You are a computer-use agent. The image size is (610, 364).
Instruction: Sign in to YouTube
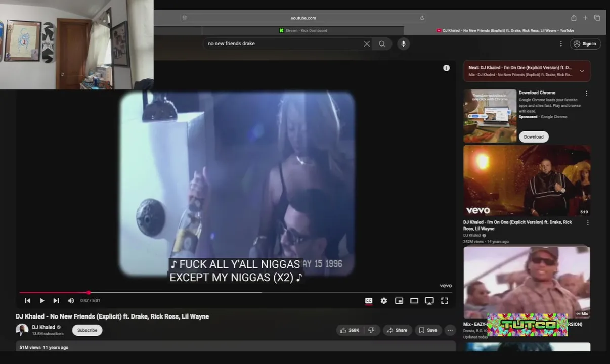coord(584,44)
